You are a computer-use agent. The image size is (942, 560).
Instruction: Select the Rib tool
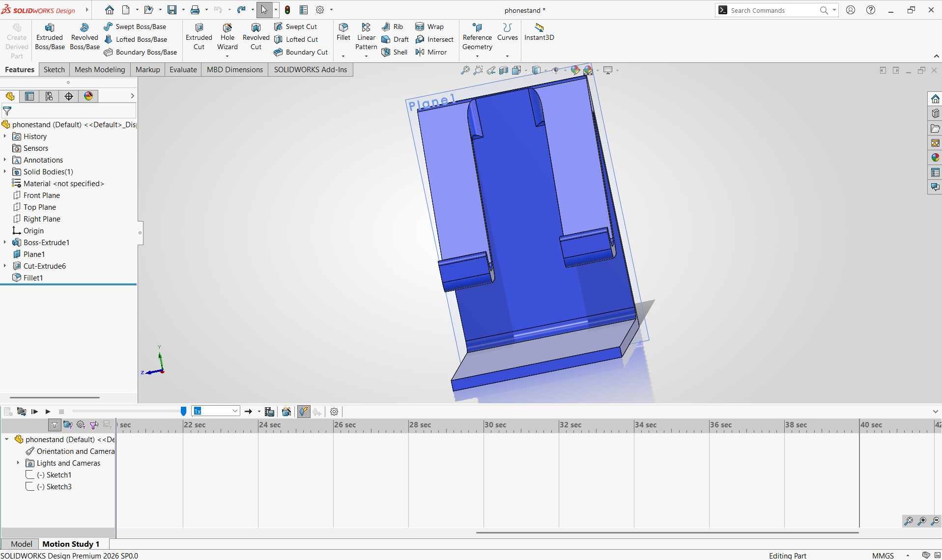[392, 27]
